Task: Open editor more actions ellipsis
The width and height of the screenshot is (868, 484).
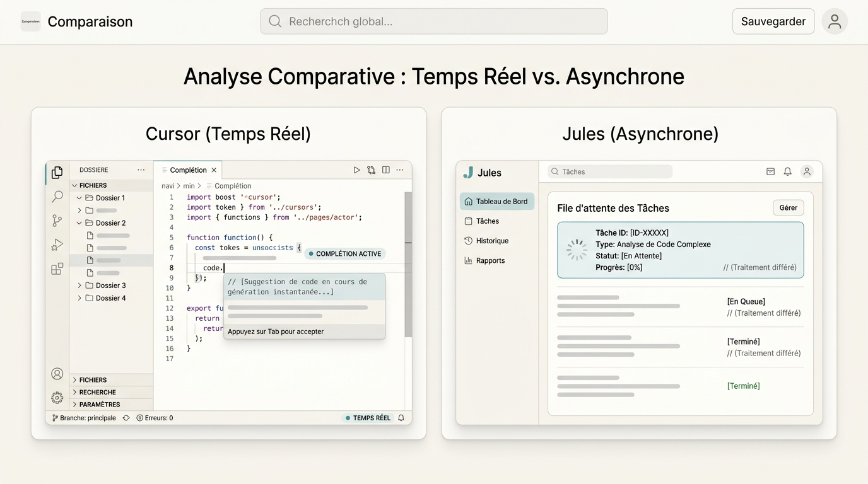Action: [400, 170]
